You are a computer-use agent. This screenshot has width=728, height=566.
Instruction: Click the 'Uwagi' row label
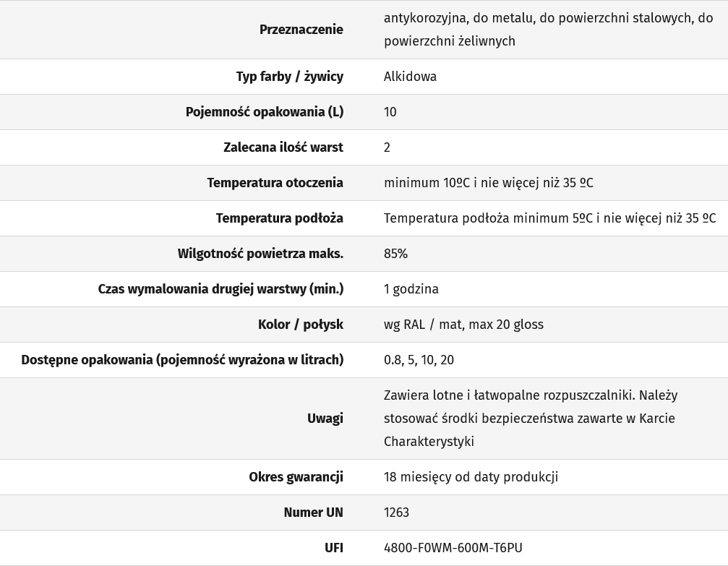click(325, 419)
